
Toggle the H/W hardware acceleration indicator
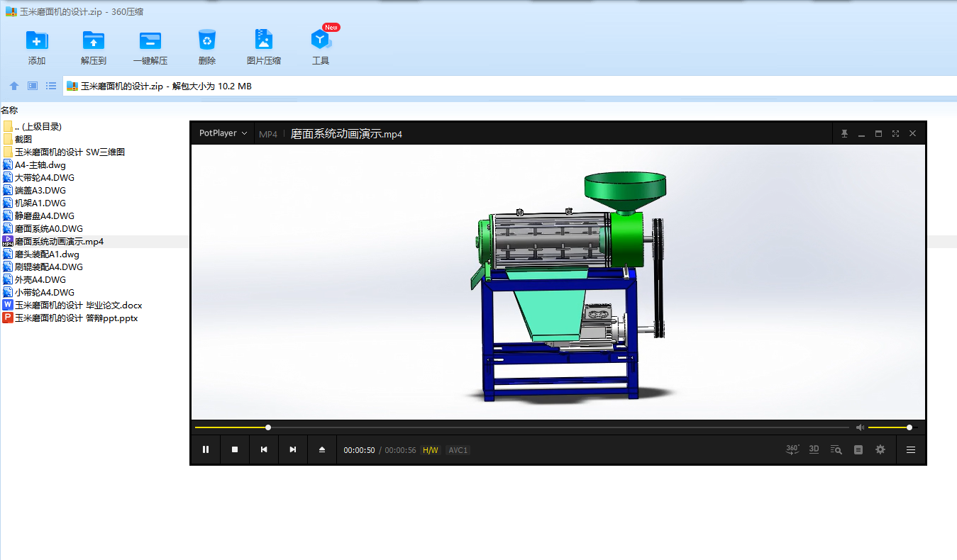pos(431,450)
